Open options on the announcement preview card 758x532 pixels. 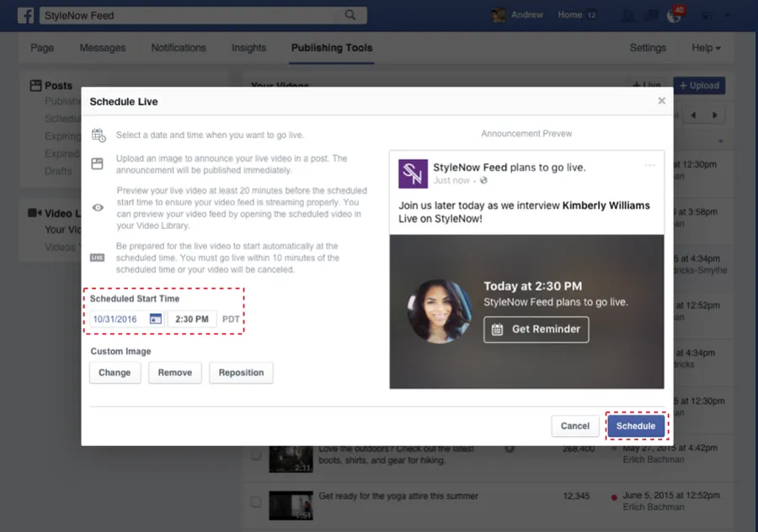(x=649, y=167)
